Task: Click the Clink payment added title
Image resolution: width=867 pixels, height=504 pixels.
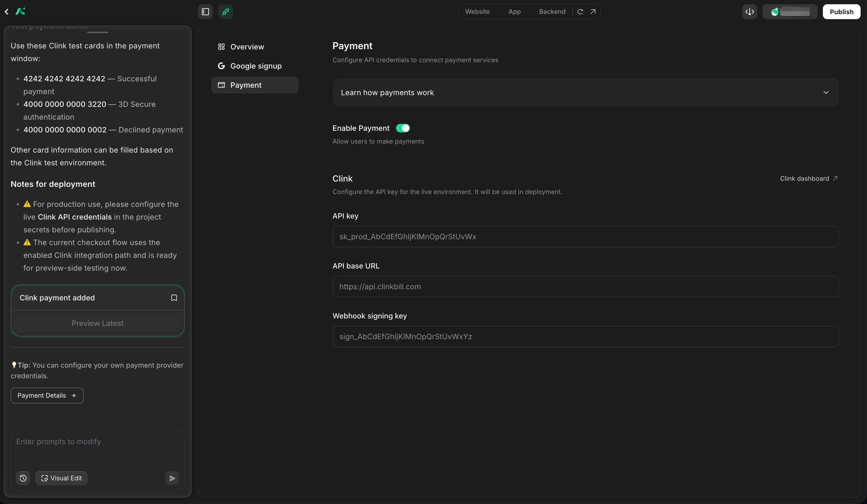Action: pyautogui.click(x=57, y=298)
